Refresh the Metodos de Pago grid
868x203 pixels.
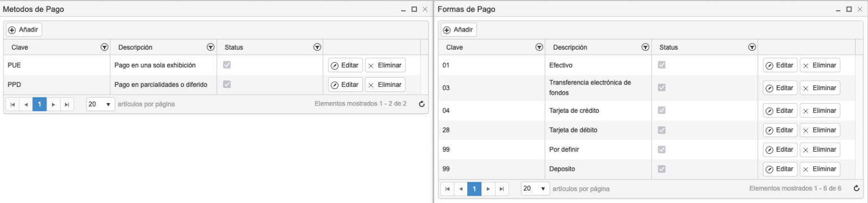(422, 104)
